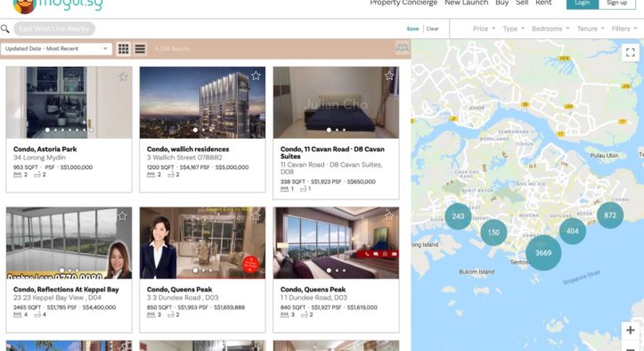Open the New Launch menu
Image resolution: width=644 pixels, height=351 pixels.
[x=466, y=3]
